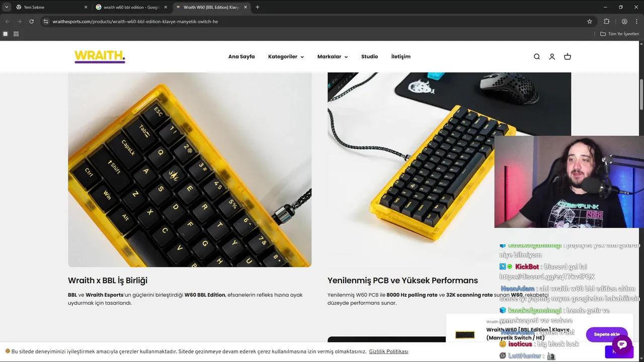Image resolution: width=644 pixels, height=362 pixels.
Task: Open the chat bubble widget
Action: pyautogui.click(x=622, y=345)
